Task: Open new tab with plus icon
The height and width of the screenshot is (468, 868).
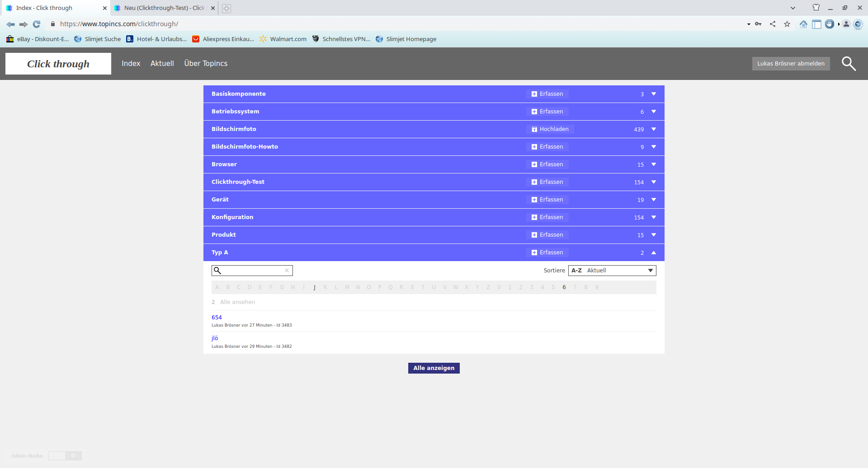Action: pyautogui.click(x=226, y=8)
